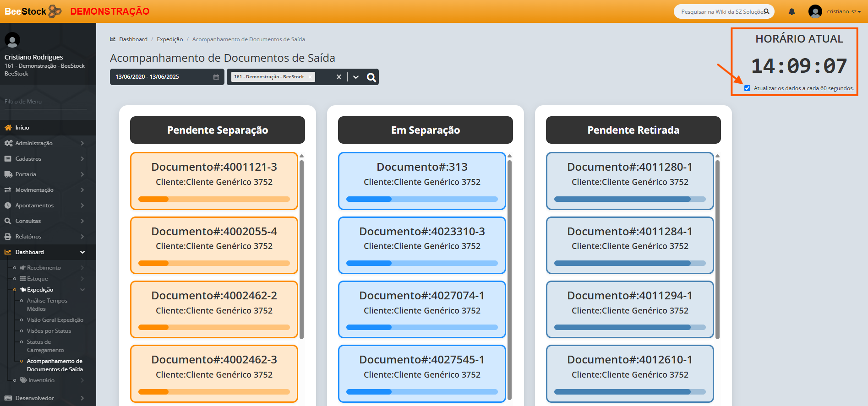This screenshot has width=868, height=406.
Task: Collapse the Dashboard menu section
Action: click(x=82, y=252)
